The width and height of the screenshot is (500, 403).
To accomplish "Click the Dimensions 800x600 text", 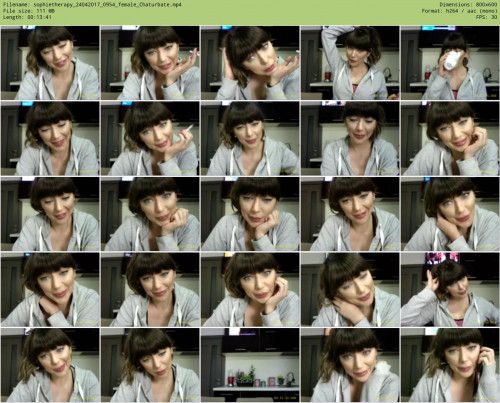I will pyautogui.click(x=468, y=5).
